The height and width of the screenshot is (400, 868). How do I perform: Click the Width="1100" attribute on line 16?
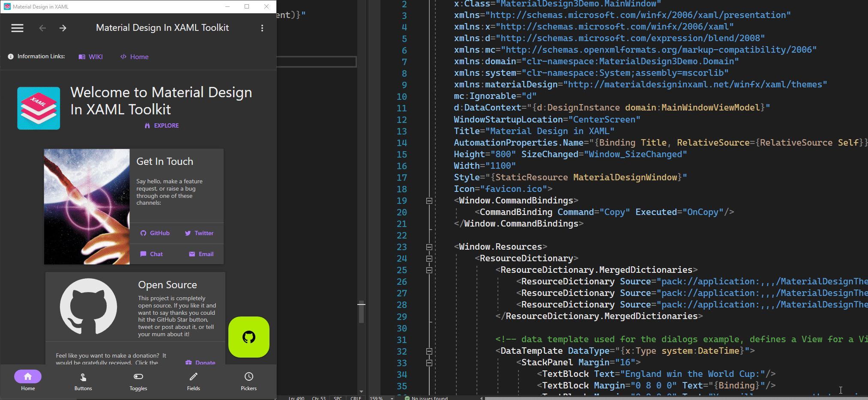pos(485,166)
